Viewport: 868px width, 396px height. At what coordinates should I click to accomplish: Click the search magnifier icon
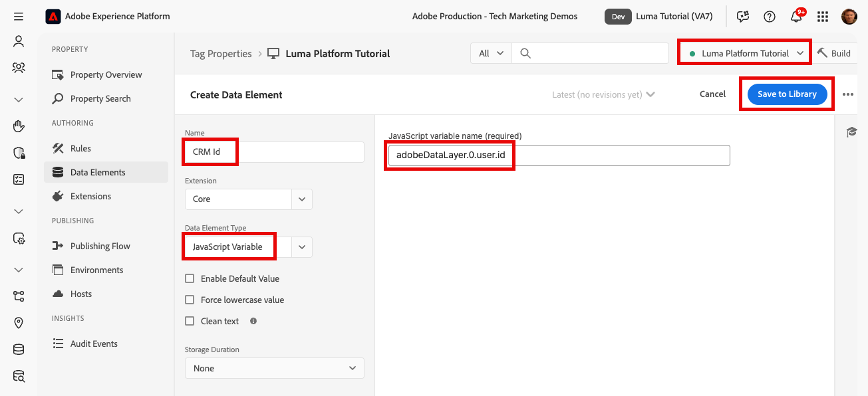point(525,53)
